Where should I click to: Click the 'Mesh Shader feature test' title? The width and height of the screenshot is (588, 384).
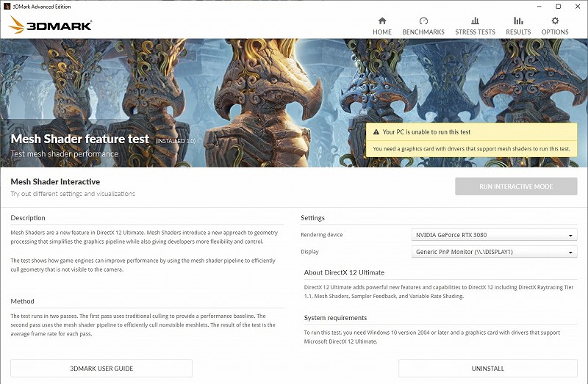click(80, 139)
